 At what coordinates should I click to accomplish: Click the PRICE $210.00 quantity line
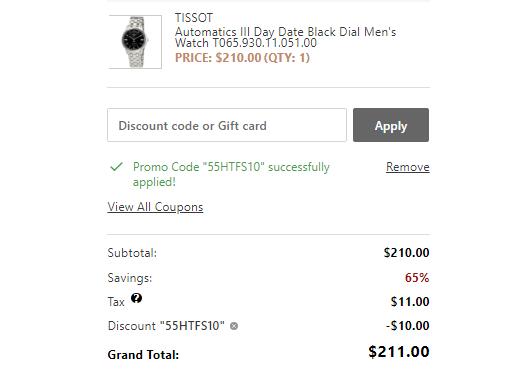click(x=242, y=57)
